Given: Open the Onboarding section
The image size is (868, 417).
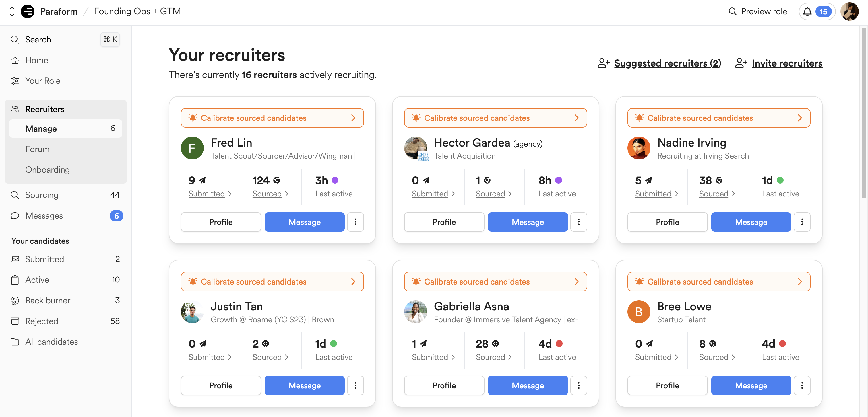Looking at the screenshot, I should coord(48,169).
